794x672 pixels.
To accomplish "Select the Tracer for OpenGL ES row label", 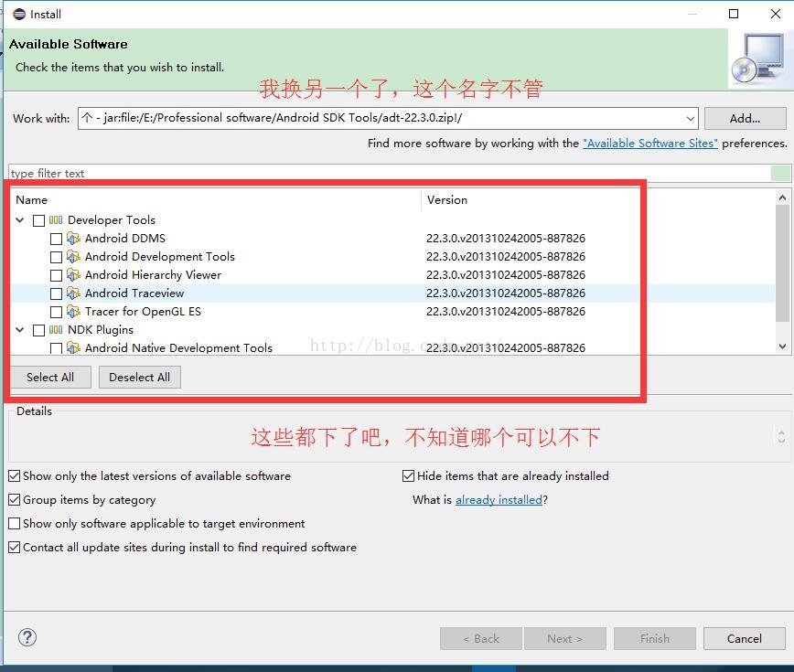I will pos(143,311).
